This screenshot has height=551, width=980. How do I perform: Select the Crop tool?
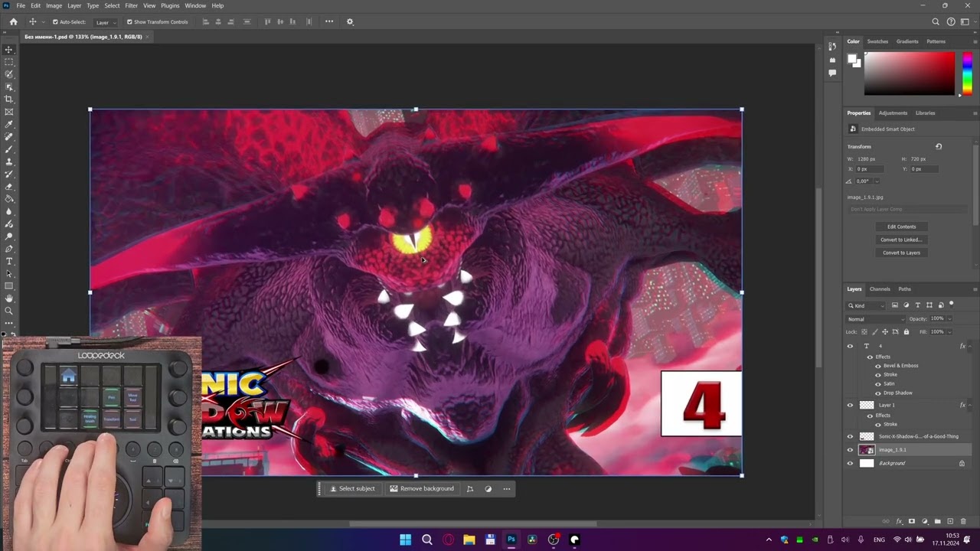pos(9,99)
